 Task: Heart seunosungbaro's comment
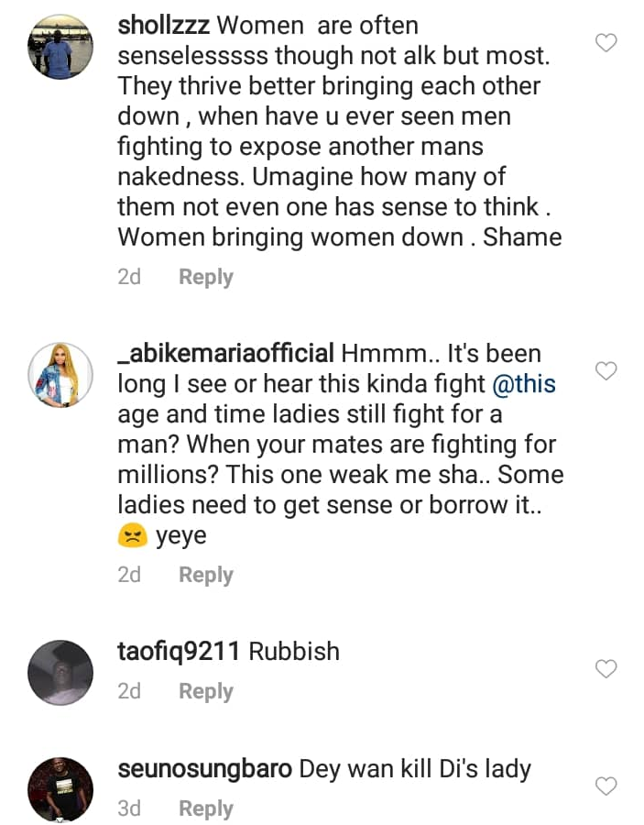coord(606,785)
